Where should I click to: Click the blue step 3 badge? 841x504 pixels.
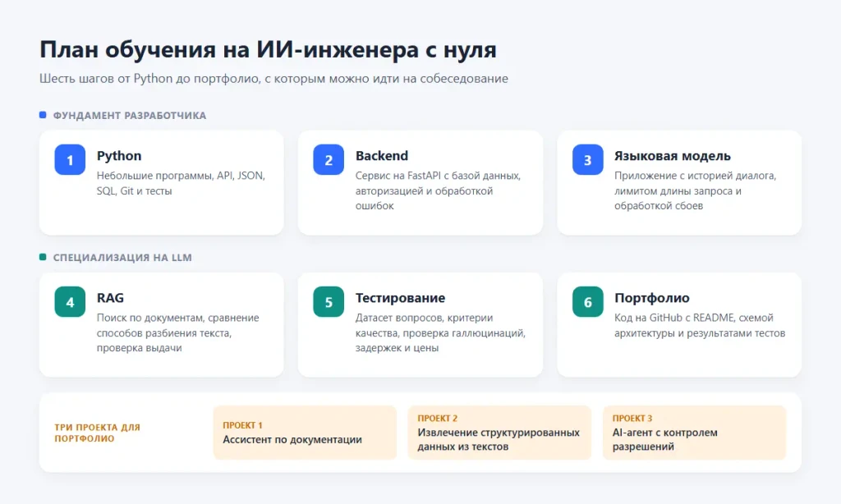[x=588, y=160]
